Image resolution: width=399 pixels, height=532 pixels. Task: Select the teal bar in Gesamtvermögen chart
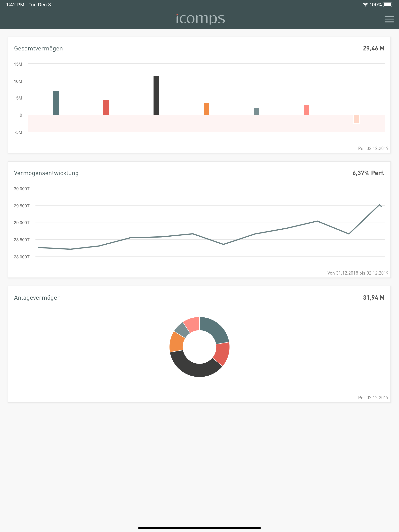pyautogui.click(x=56, y=103)
